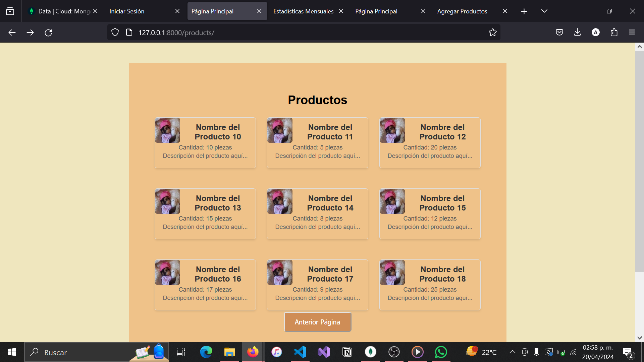Viewport: 644px width, 362px height.
Task: Open Visual Studio Code from the taskbar
Action: [x=300, y=352]
